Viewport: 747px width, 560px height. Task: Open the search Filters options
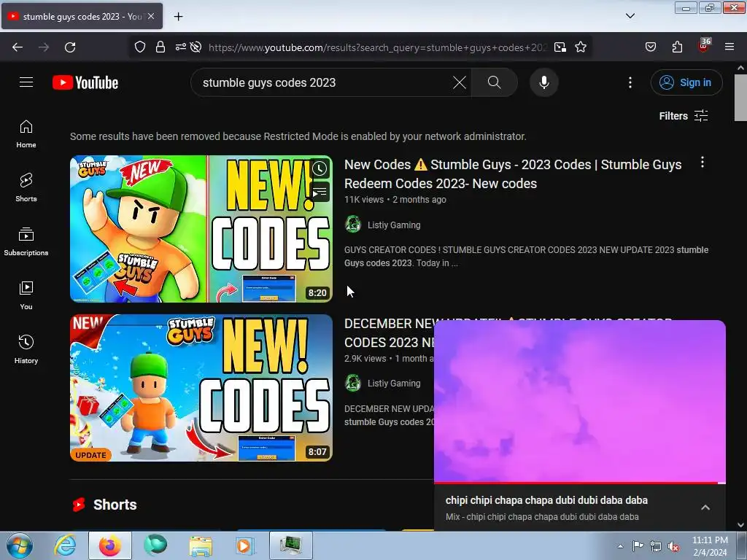(x=683, y=116)
